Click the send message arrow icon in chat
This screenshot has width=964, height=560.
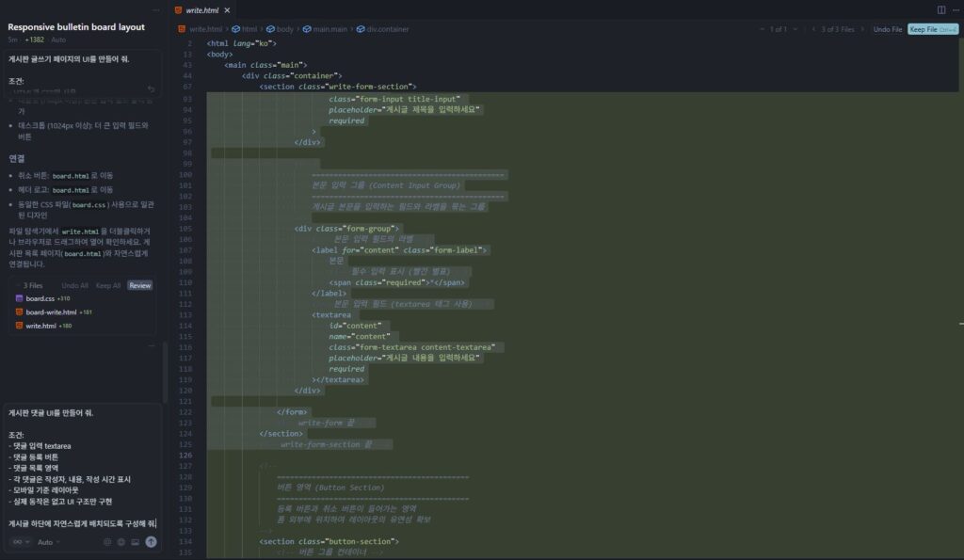151,541
